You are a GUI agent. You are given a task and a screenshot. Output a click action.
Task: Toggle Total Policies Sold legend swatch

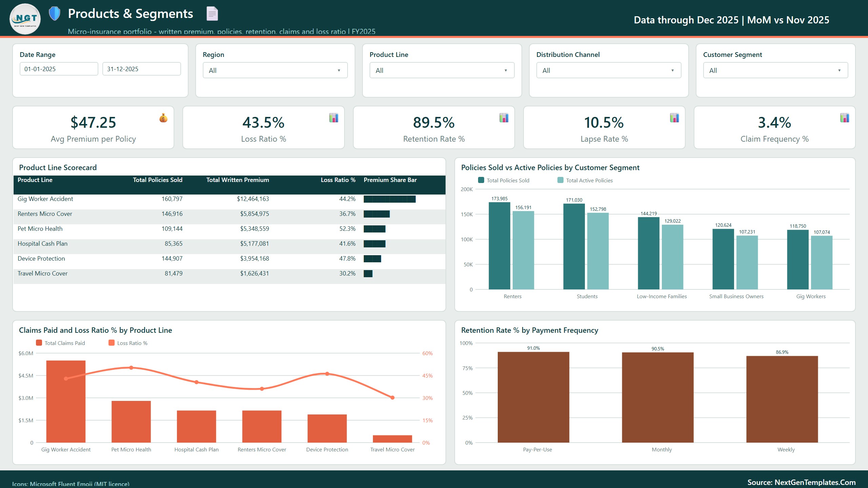pyautogui.click(x=481, y=180)
